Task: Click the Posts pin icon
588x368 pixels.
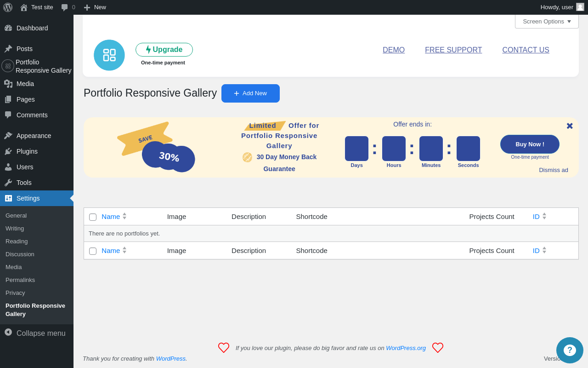Action: 8,49
